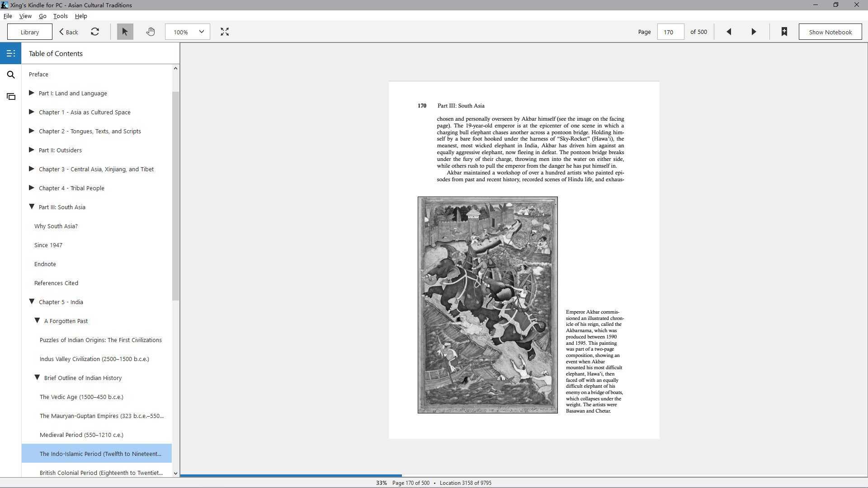Click the reading progress bar

[524, 475]
